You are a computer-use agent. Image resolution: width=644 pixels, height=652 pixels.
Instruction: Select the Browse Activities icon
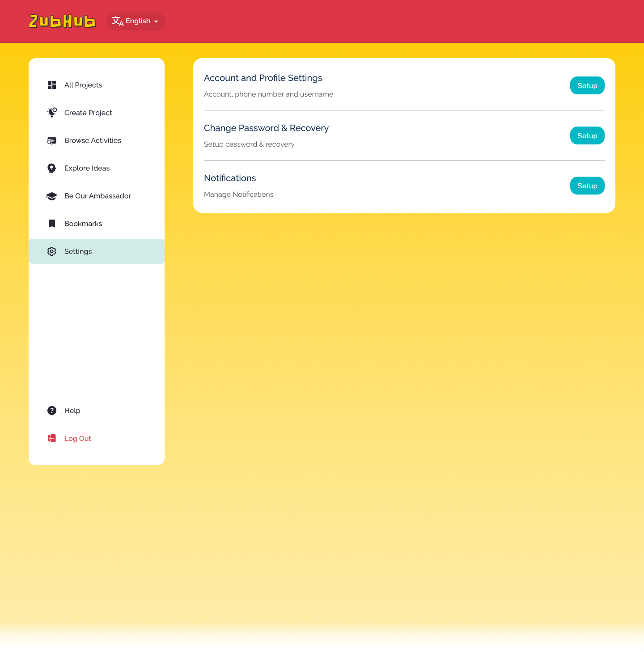click(51, 140)
